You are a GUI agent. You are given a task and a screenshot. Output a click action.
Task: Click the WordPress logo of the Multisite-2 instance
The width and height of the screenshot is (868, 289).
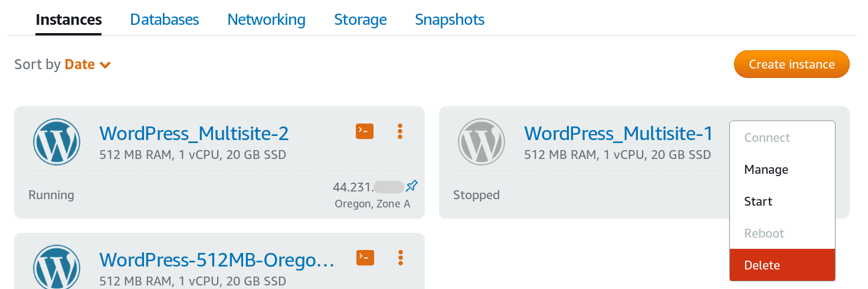pyautogui.click(x=57, y=142)
